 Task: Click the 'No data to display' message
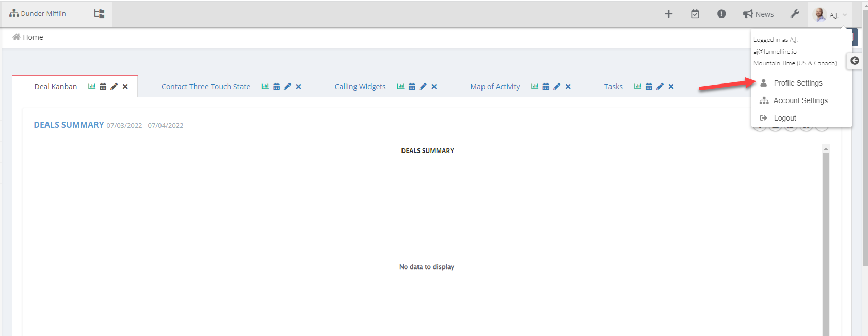(427, 267)
